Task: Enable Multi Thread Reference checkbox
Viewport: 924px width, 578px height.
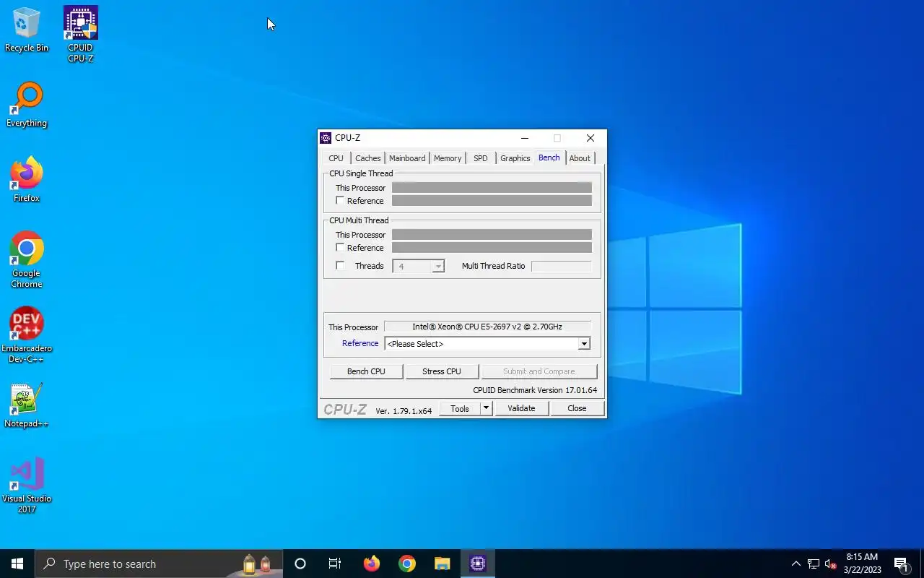Action: (340, 247)
